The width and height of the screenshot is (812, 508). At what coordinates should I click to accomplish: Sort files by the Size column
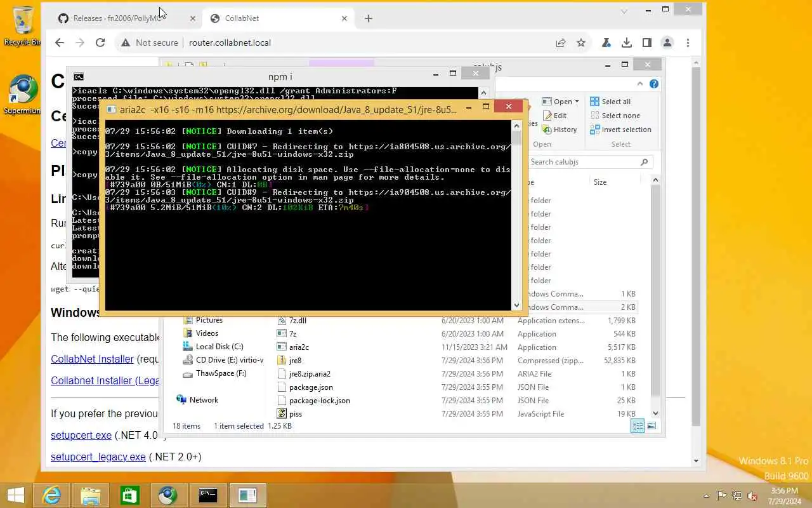click(600, 182)
